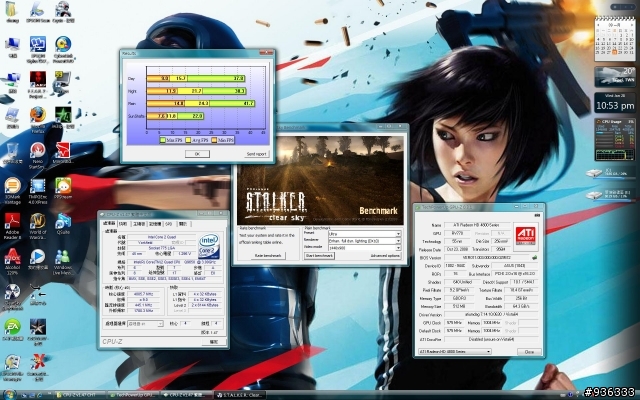Switch to the SPD tab in CPU-Z

(169, 224)
